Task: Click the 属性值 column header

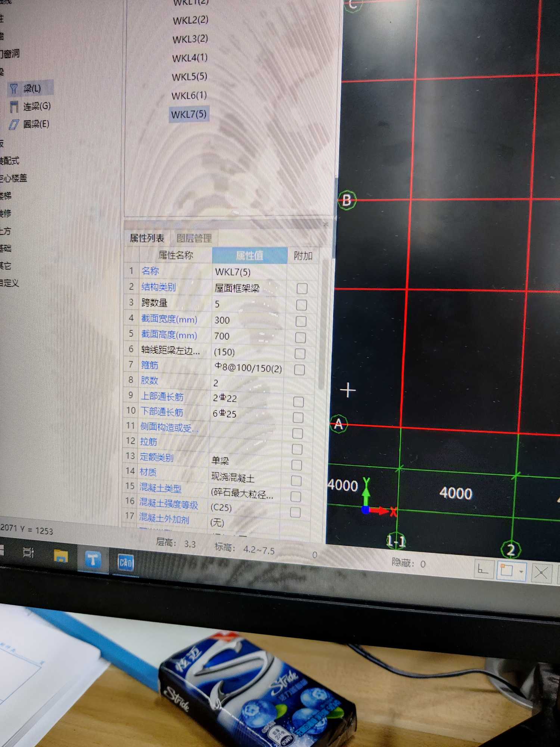Action: coord(250,255)
